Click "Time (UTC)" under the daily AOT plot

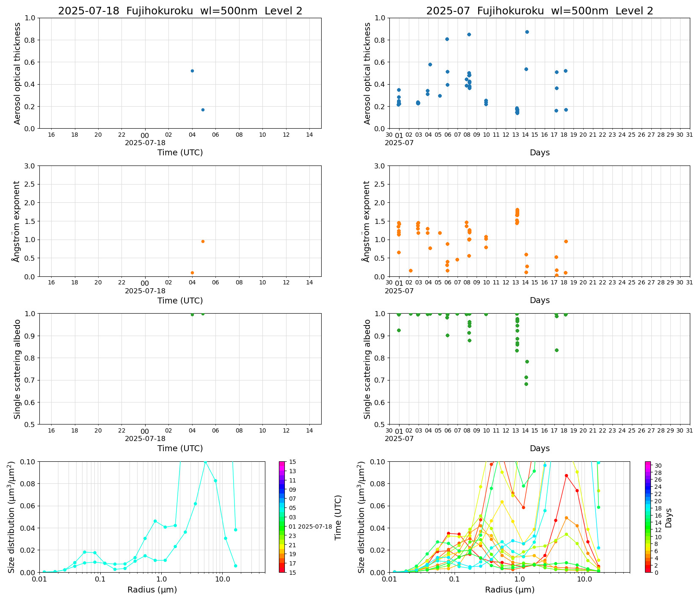(180, 153)
